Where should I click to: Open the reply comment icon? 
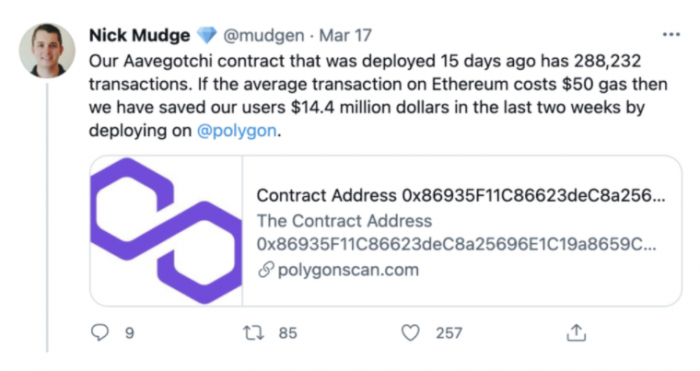(100, 333)
